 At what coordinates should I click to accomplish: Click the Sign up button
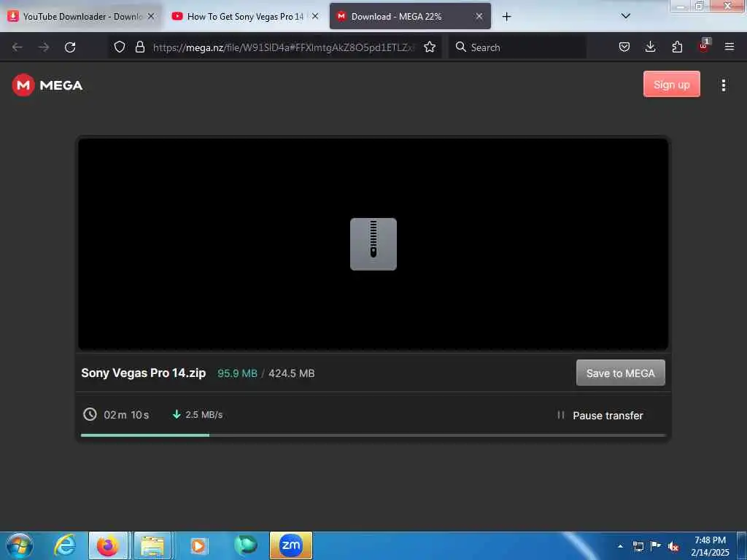672,85
